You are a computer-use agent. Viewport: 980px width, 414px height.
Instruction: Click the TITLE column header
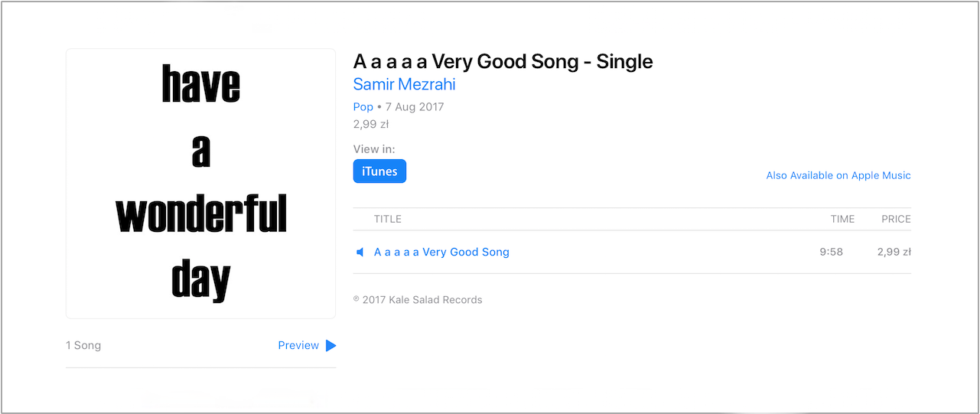(x=388, y=219)
